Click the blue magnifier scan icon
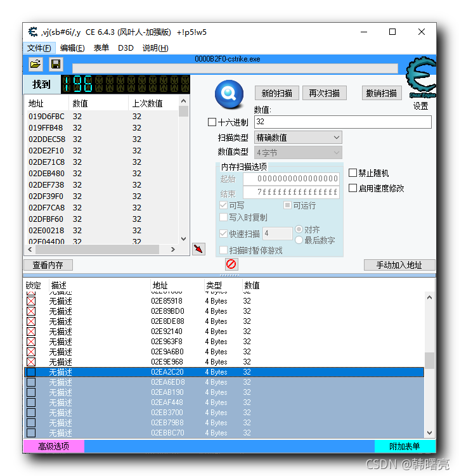The image size is (459, 476). pos(229,94)
